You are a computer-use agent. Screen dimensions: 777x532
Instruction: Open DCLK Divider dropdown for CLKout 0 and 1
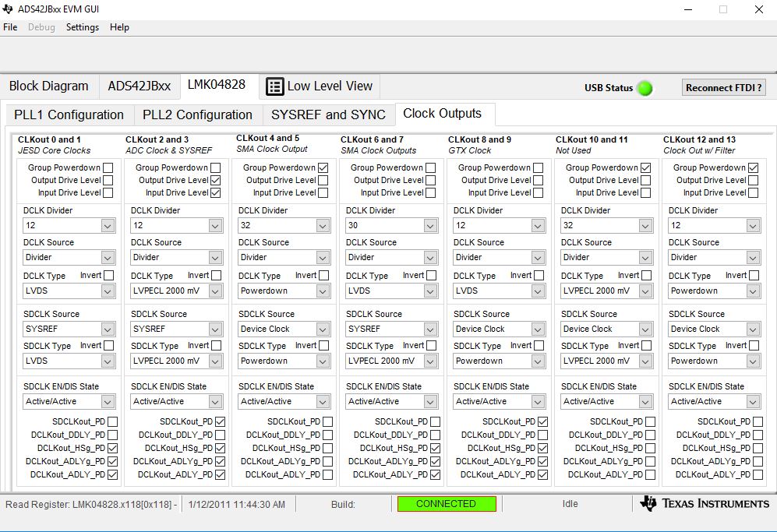(x=108, y=226)
